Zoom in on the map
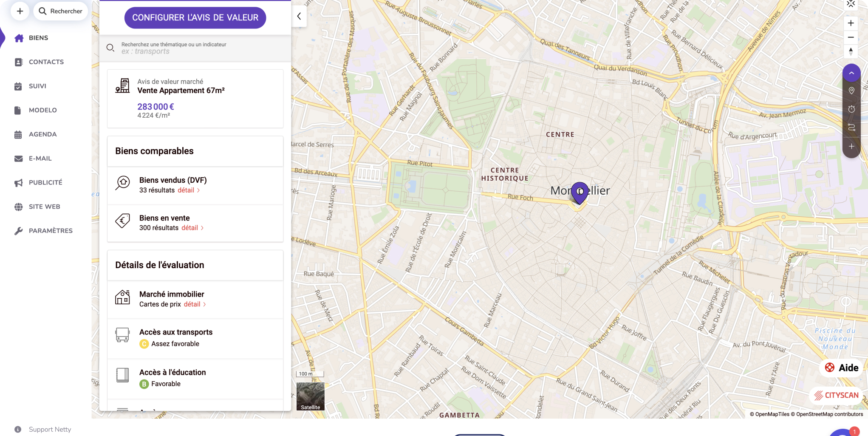Image resolution: width=868 pixels, height=436 pixels. 851,23
